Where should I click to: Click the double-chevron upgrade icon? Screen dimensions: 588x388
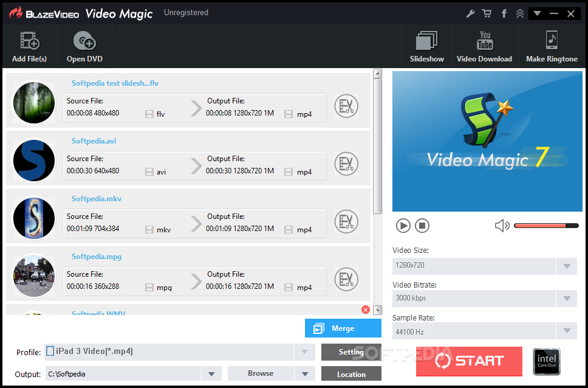pos(520,14)
